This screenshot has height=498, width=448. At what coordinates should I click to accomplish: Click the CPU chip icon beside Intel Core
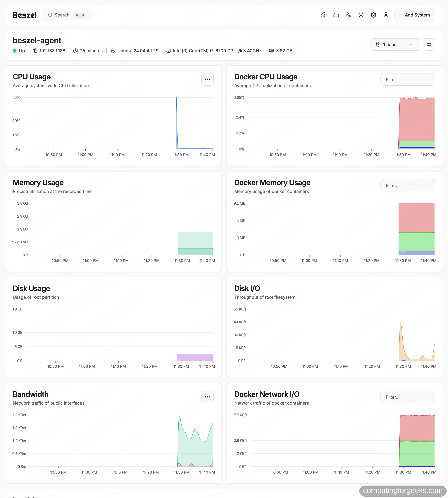pyautogui.click(x=169, y=51)
